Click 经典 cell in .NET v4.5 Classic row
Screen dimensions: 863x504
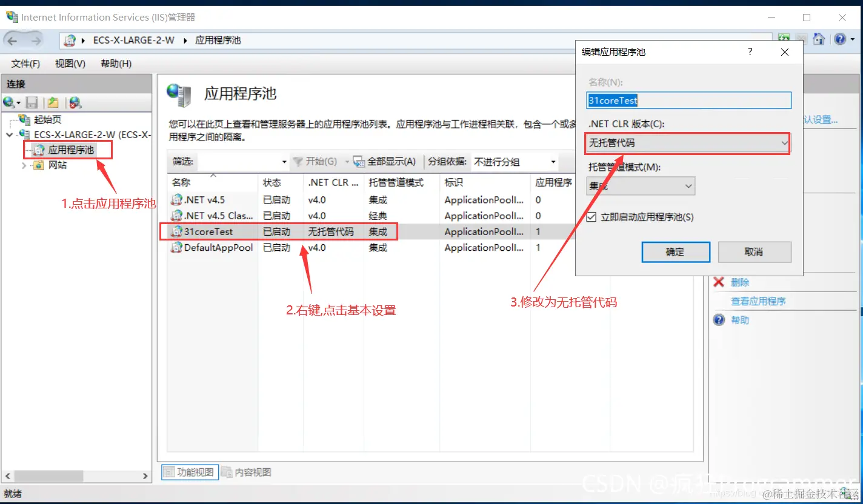coord(378,215)
